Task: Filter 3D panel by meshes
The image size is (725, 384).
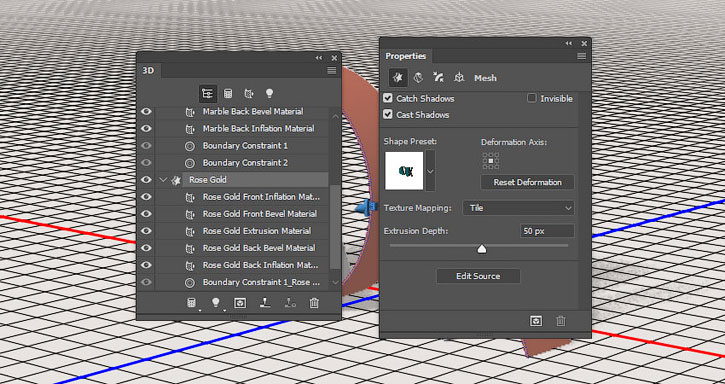Action: pyautogui.click(x=228, y=94)
